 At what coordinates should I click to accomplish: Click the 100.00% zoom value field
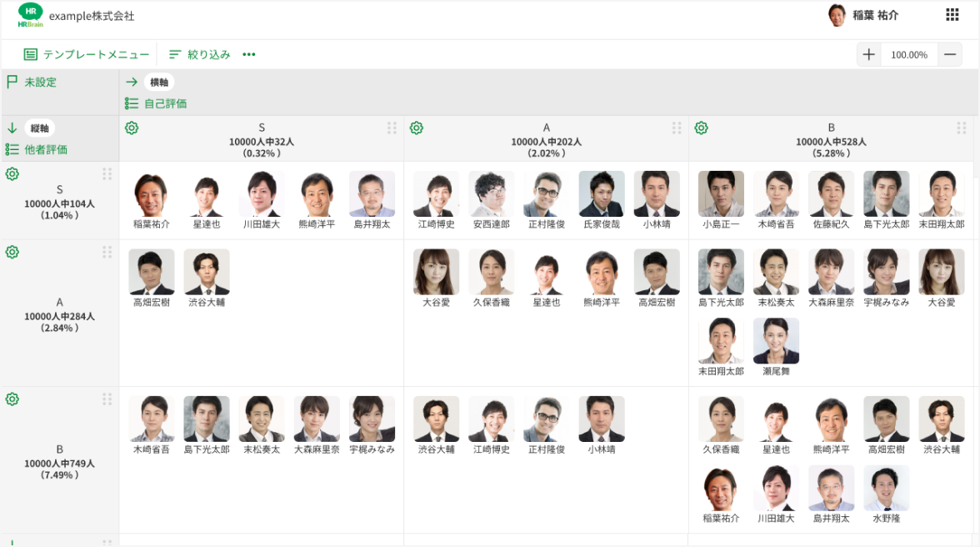(x=909, y=55)
